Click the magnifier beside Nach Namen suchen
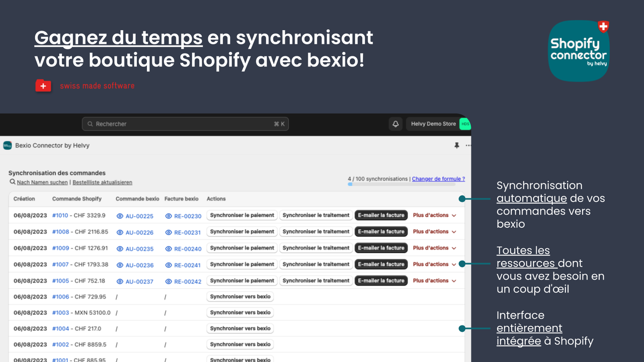 pos(13,182)
